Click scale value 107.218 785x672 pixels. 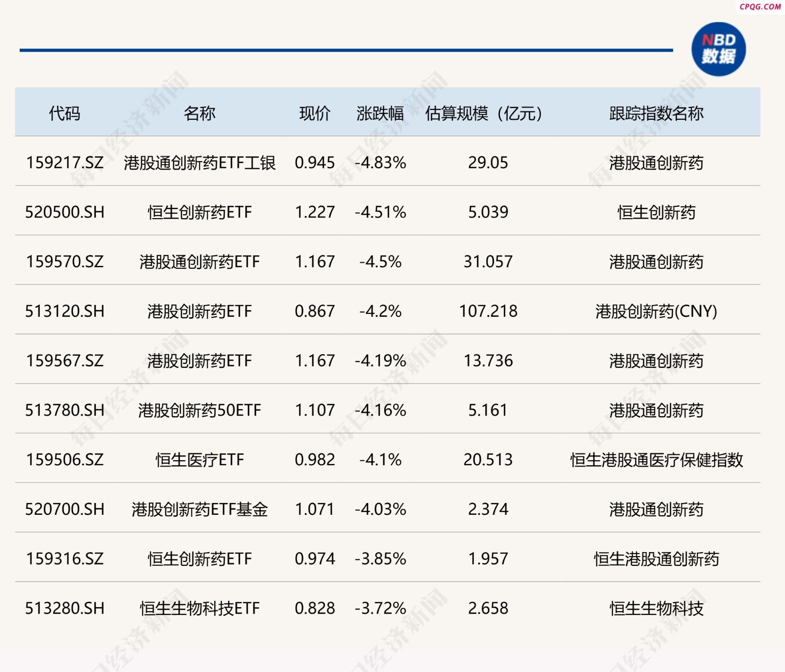point(488,311)
